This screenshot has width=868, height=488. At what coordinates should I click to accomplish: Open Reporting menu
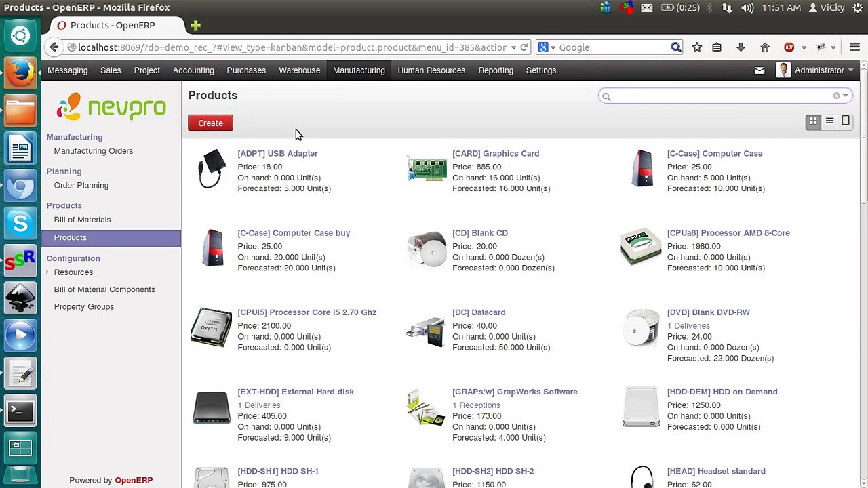tap(496, 70)
